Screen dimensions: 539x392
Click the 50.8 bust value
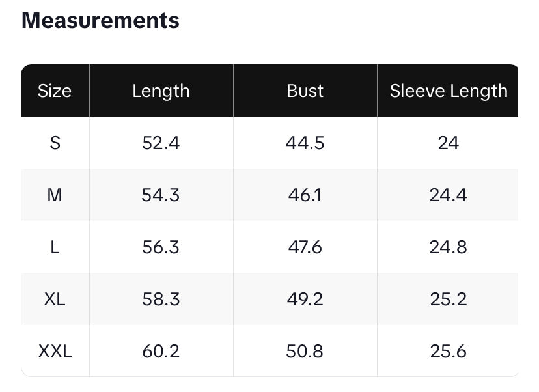(305, 352)
